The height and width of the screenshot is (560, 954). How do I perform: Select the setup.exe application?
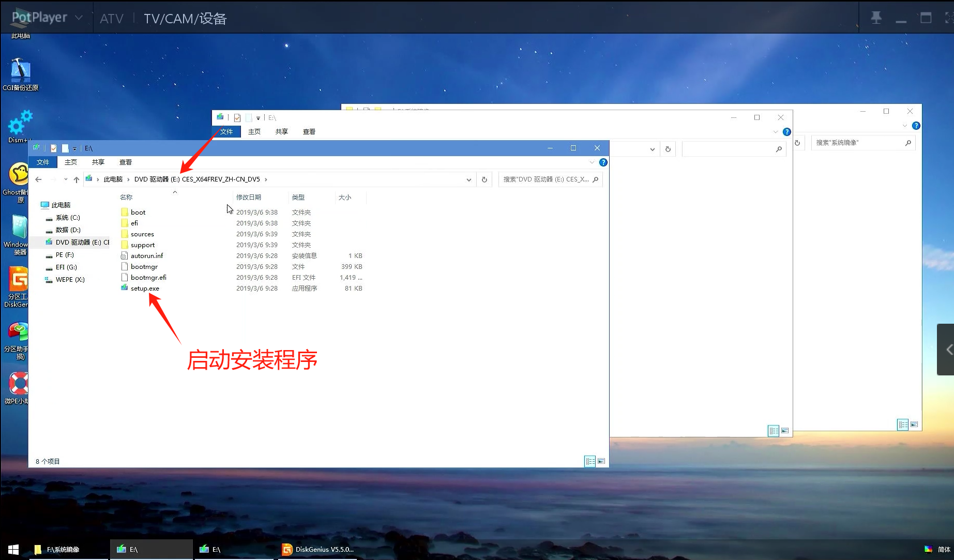[x=145, y=289]
